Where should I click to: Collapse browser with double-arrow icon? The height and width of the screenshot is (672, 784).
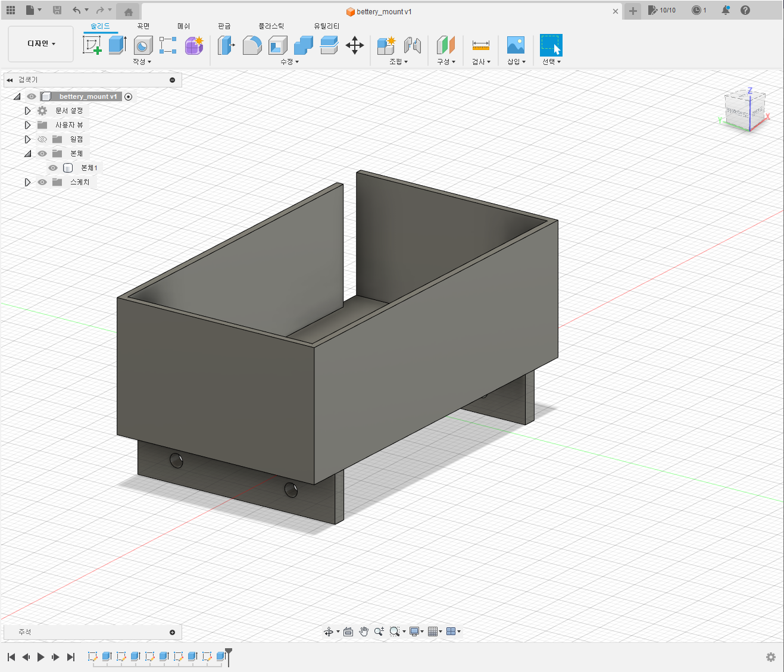click(x=10, y=80)
